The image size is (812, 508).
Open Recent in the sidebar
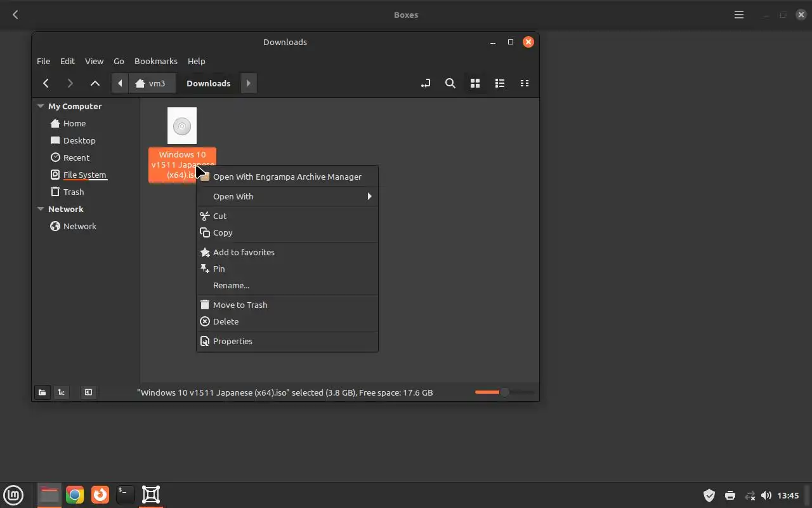tap(76, 157)
